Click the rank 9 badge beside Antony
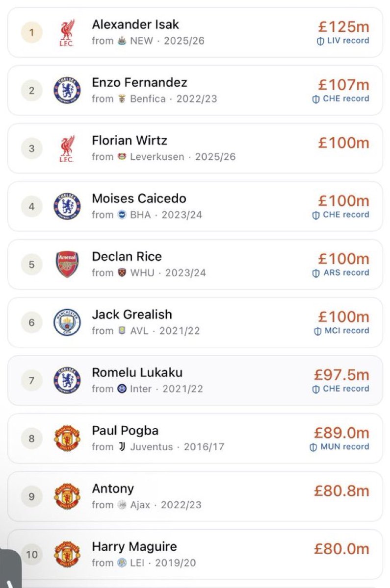The height and width of the screenshot is (588, 390). (32, 496)
